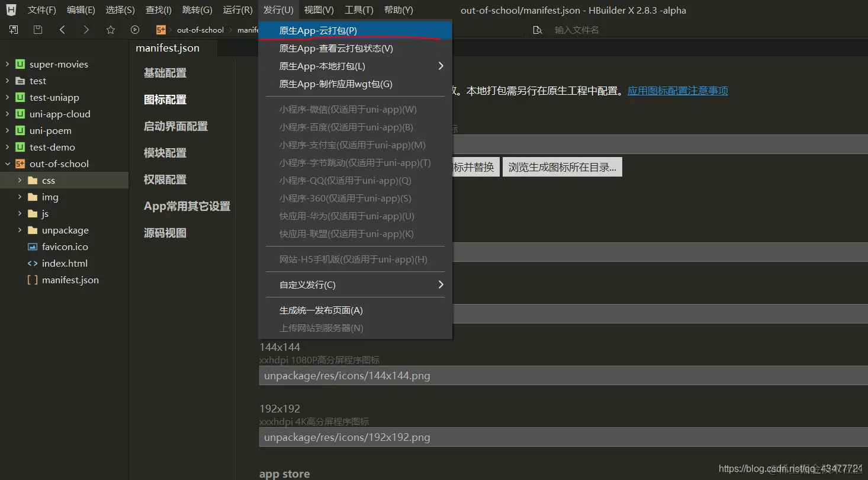Go forward with the right arrow icon

tap(86, 30)
